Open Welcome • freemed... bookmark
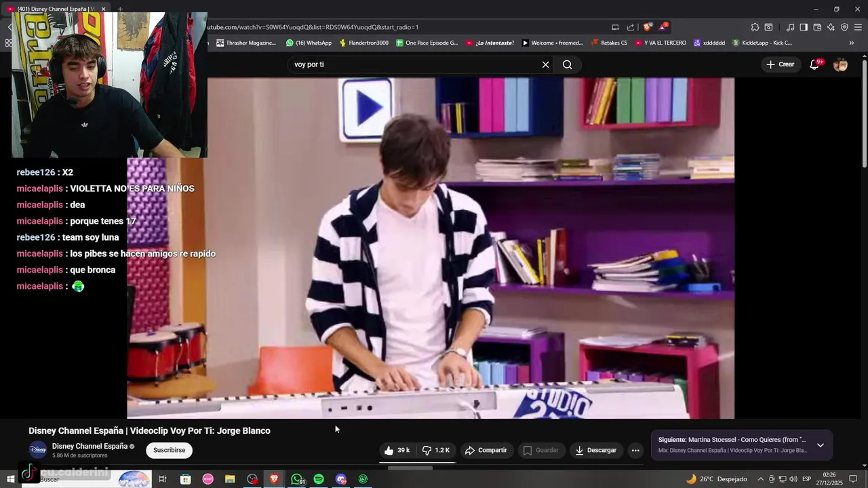The image size is (868, 488). (x=552, y=43)
